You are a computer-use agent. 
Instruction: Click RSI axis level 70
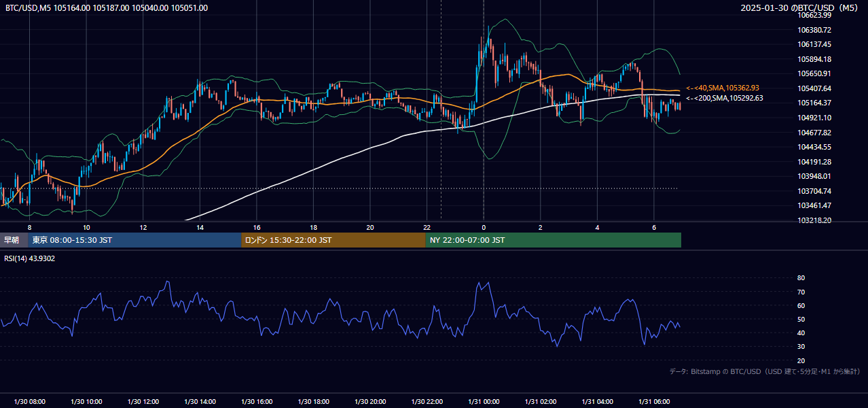click(801, 292)
